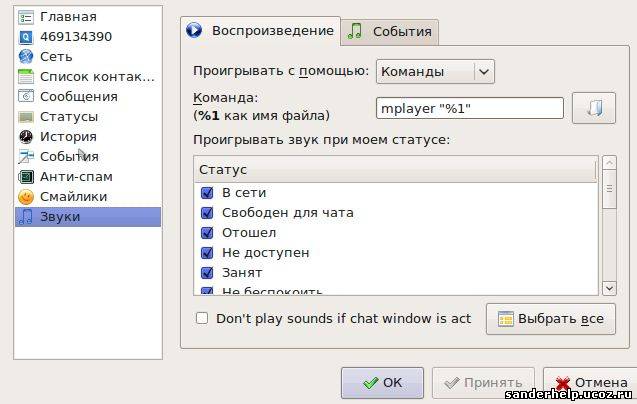Click the browse file button next to command field
This screenshot has height=404, width=637.
coord(593,108)
